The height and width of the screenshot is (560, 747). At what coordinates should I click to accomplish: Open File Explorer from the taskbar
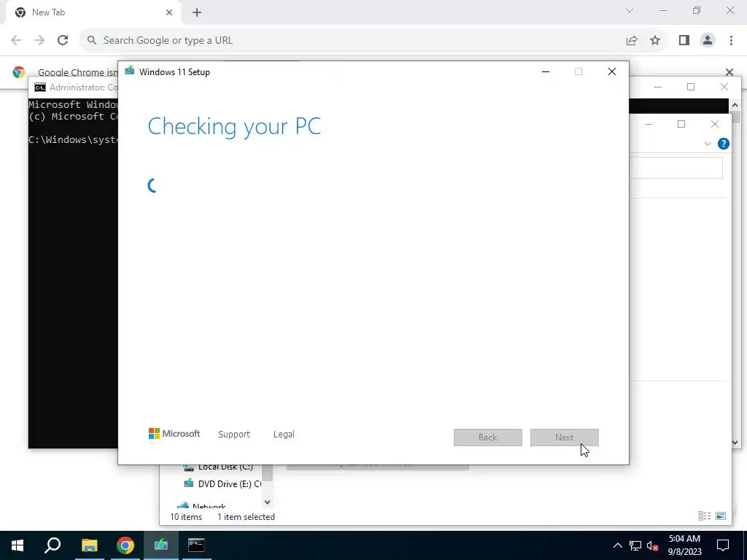click(89, 545)
